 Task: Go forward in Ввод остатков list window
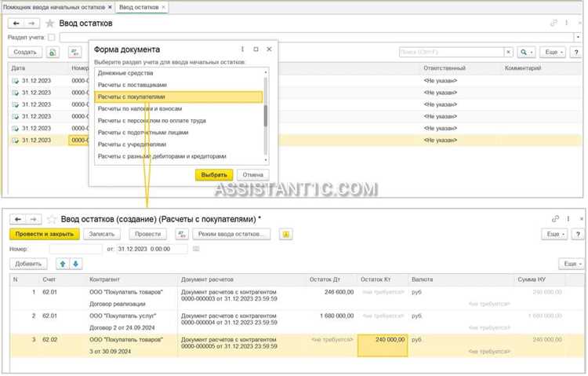(31, 24)
